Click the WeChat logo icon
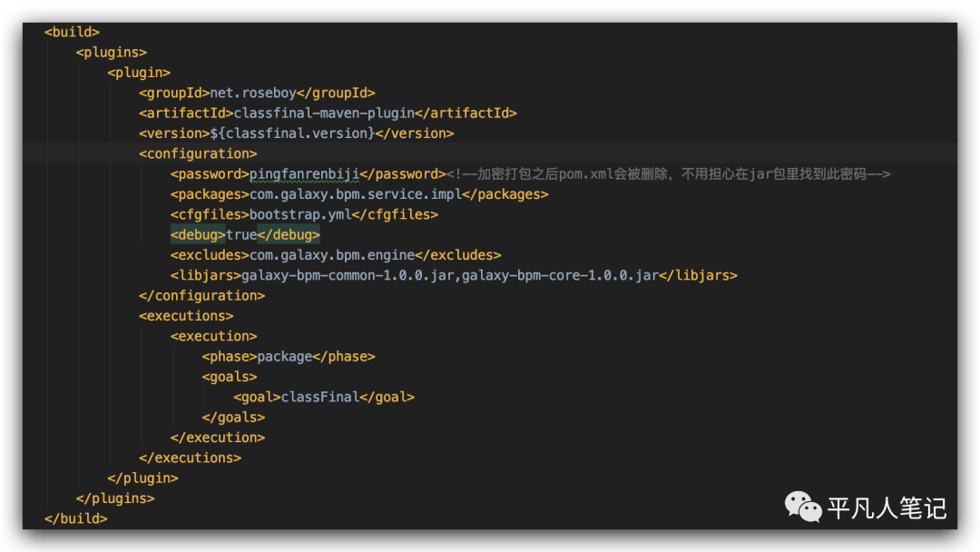This screenshot has height=552, width=980. click(x=804, y=508)
